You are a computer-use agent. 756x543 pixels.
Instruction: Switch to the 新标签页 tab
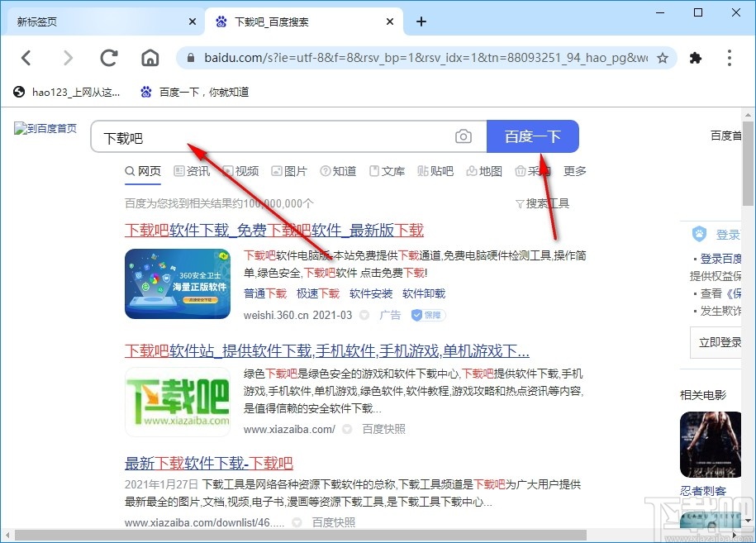click(x=91, y=21)
